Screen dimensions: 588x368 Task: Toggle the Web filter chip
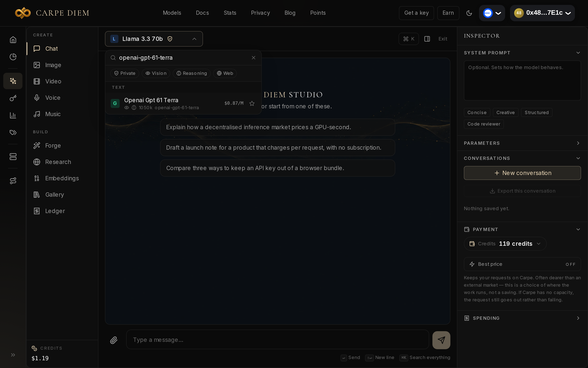pyautogui.click(x=225, y=73)
